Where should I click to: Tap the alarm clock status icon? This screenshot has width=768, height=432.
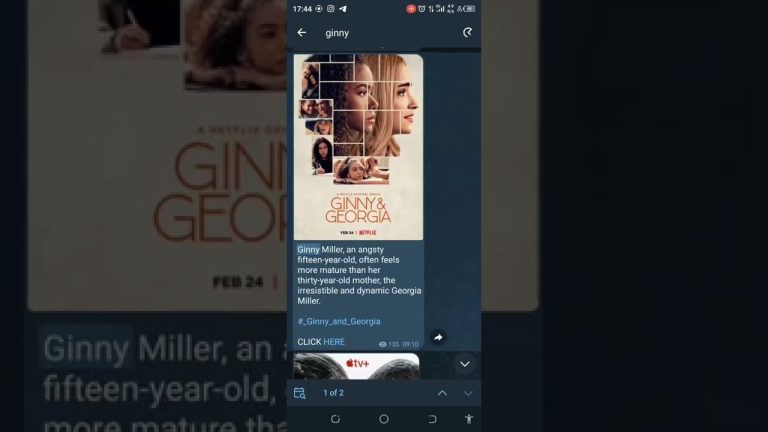point(422,9)
